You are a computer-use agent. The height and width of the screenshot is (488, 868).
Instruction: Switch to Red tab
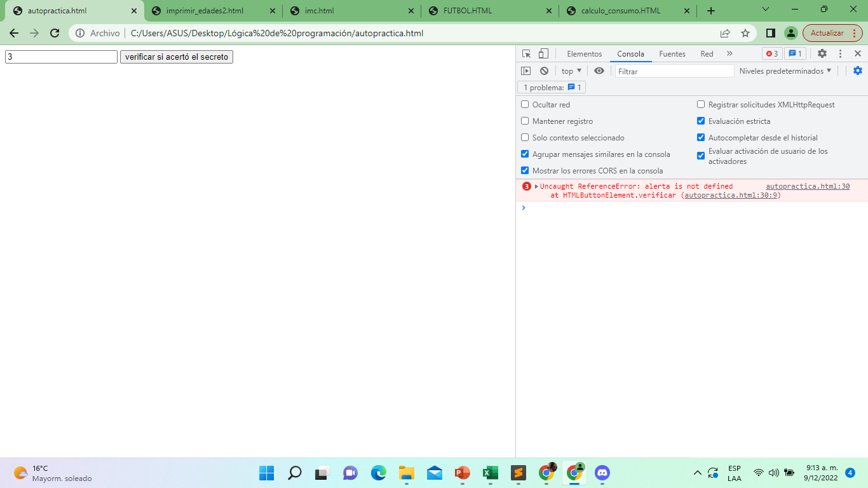pos(707,54)
